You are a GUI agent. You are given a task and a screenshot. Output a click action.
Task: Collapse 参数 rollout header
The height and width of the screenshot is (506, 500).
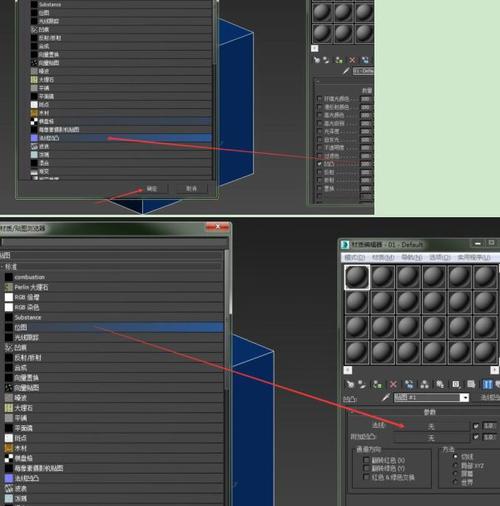pyautogui.click(x=430, y=412)
